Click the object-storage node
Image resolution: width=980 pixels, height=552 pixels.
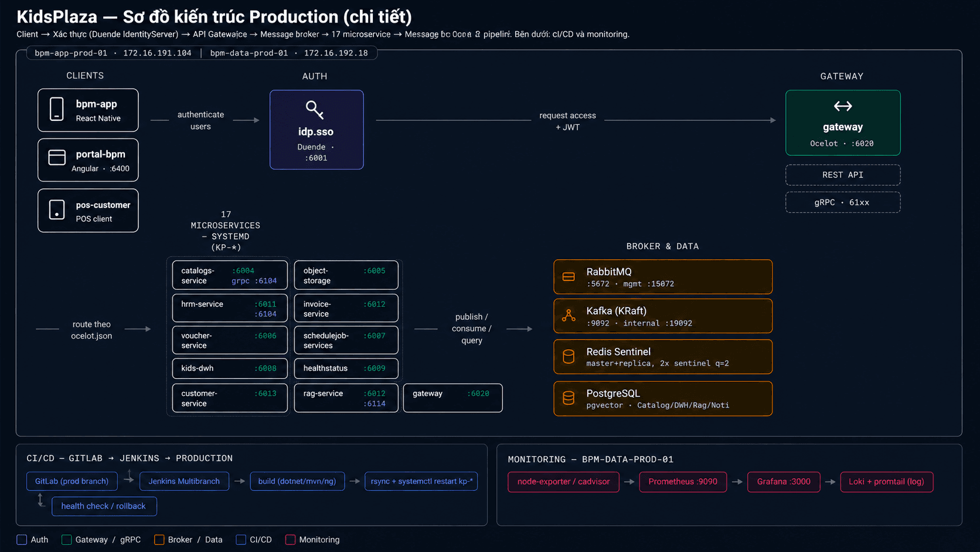(x=346, y=275)
